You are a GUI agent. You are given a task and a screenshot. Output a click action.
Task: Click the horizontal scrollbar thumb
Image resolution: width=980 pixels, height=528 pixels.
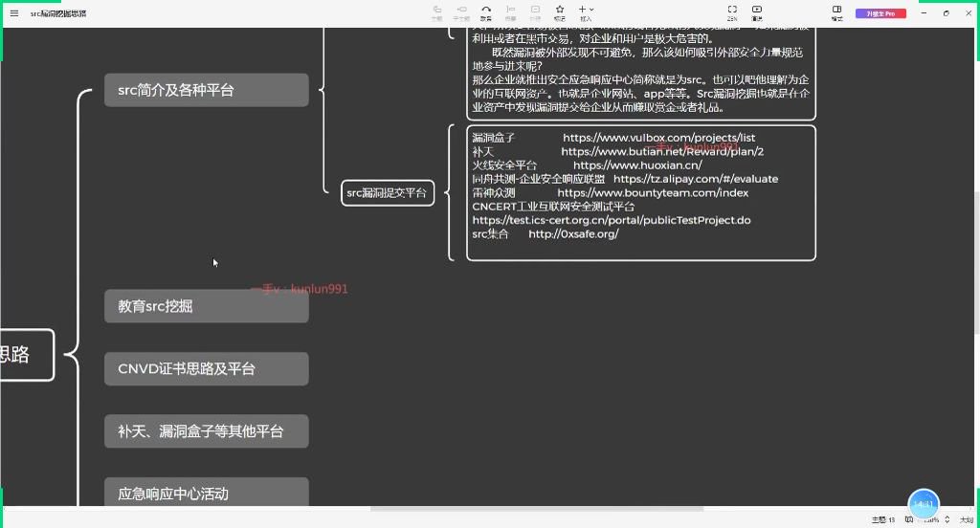click(x=536, y=509)
